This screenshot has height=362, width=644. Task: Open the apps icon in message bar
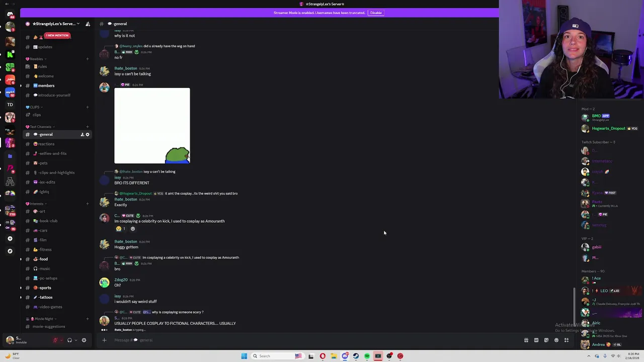pyautogui.click(x=567, y=340)
